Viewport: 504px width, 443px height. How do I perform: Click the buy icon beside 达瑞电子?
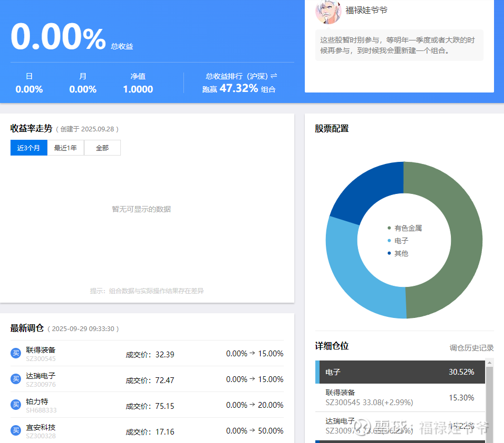16,379
